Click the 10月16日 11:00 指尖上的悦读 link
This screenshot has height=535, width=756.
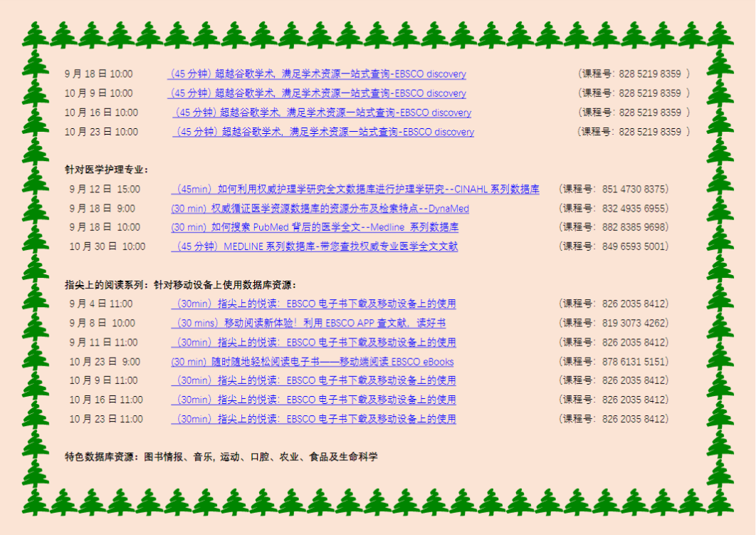pos(313,400)
